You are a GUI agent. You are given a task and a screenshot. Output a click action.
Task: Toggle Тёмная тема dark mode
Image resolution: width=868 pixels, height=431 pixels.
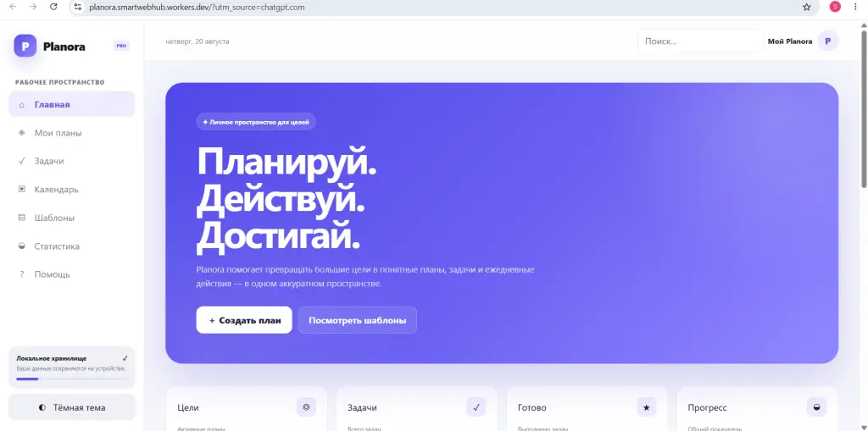click(x=71, y=407)
